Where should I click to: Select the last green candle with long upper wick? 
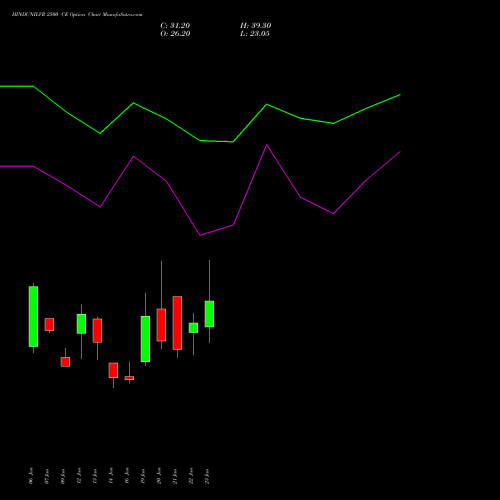point(209,314)
